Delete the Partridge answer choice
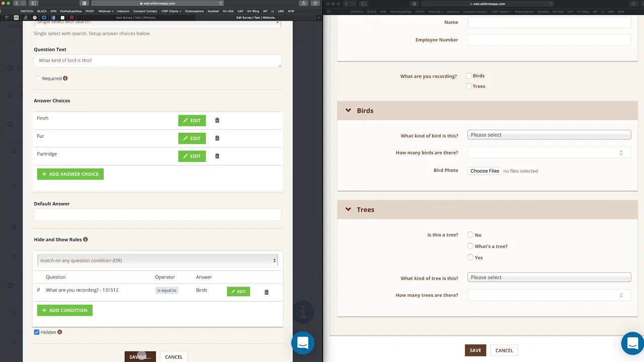 [217, 156]
